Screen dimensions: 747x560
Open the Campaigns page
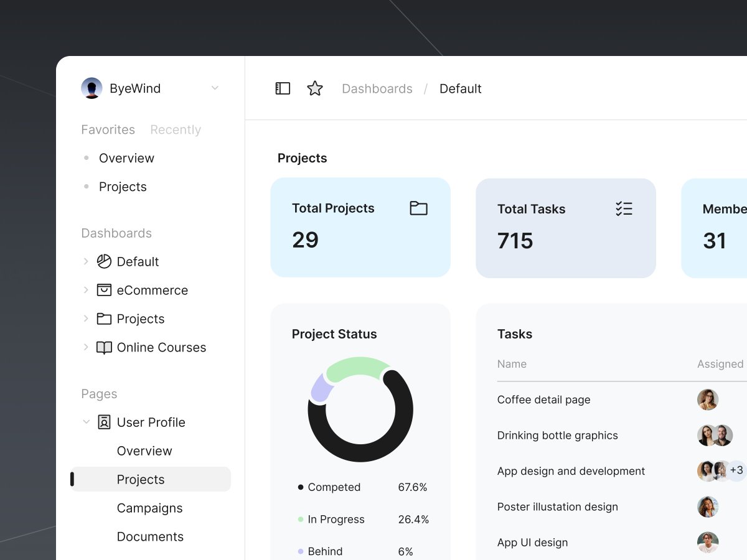point(150,508)
